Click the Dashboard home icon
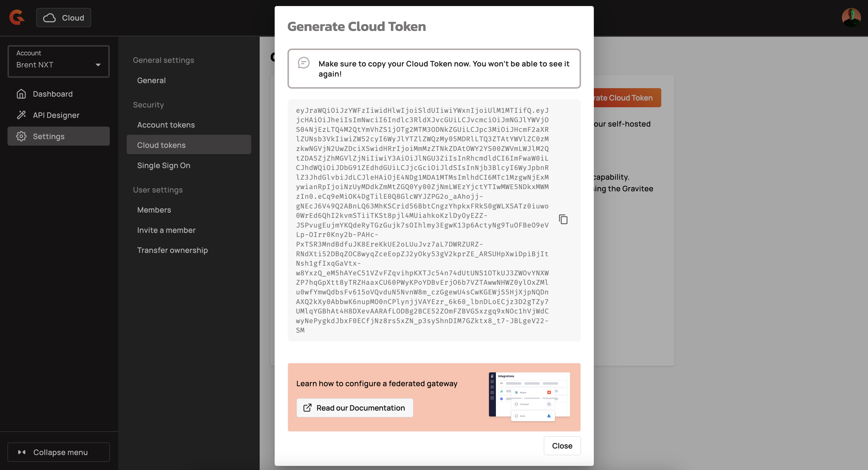 point(21,94)
